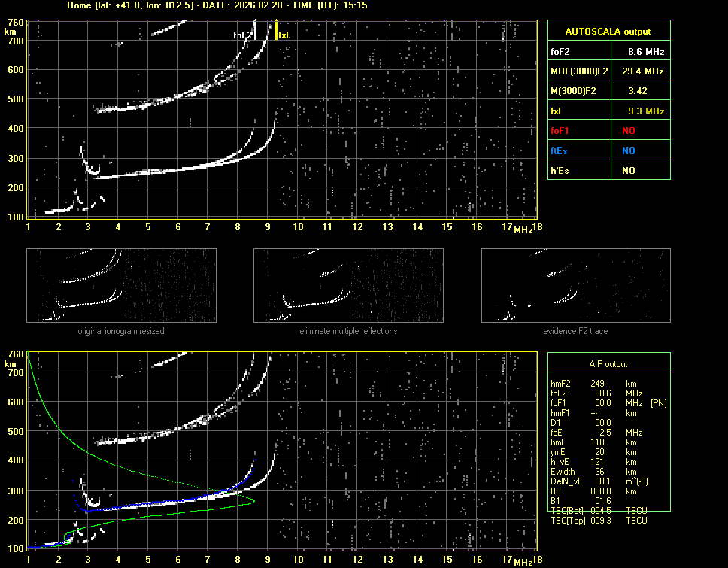This screenshot has width=728, height=568.
Task: Click the yellow fxI marker on top ionogram
Action: click(277, 30)
